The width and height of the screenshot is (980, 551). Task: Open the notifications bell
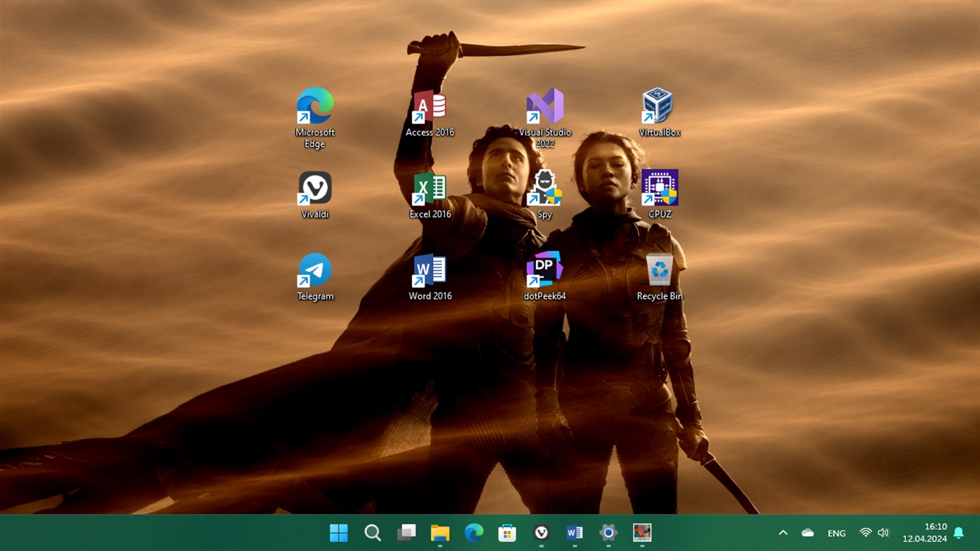point(959,533)
